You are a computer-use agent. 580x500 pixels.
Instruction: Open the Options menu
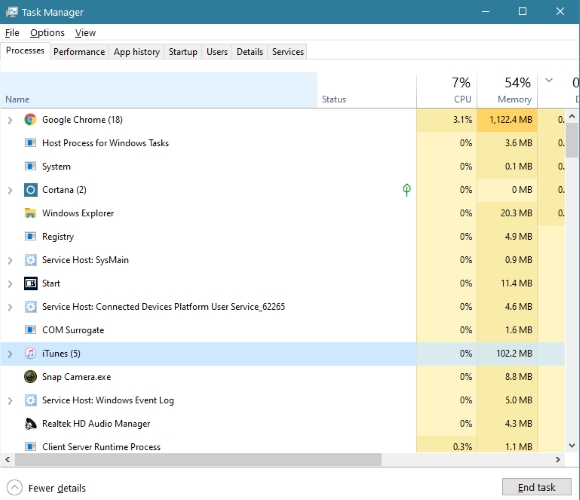coord(47,33)
